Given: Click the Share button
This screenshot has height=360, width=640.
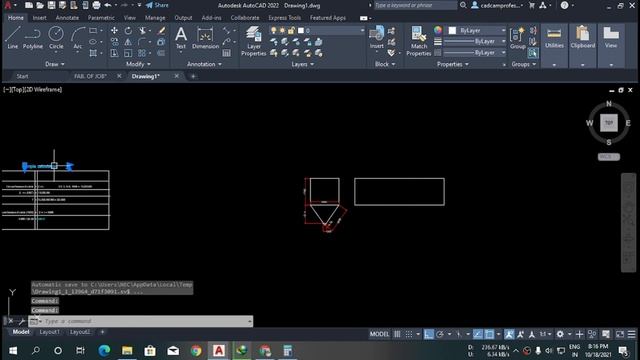Looking at the screenshot, I should 157,5.
